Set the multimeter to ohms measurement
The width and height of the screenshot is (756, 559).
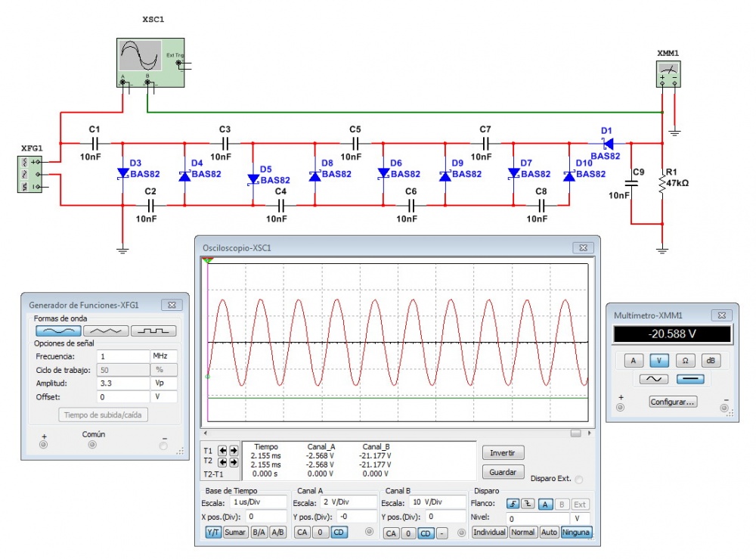click(x=685, y=361)
